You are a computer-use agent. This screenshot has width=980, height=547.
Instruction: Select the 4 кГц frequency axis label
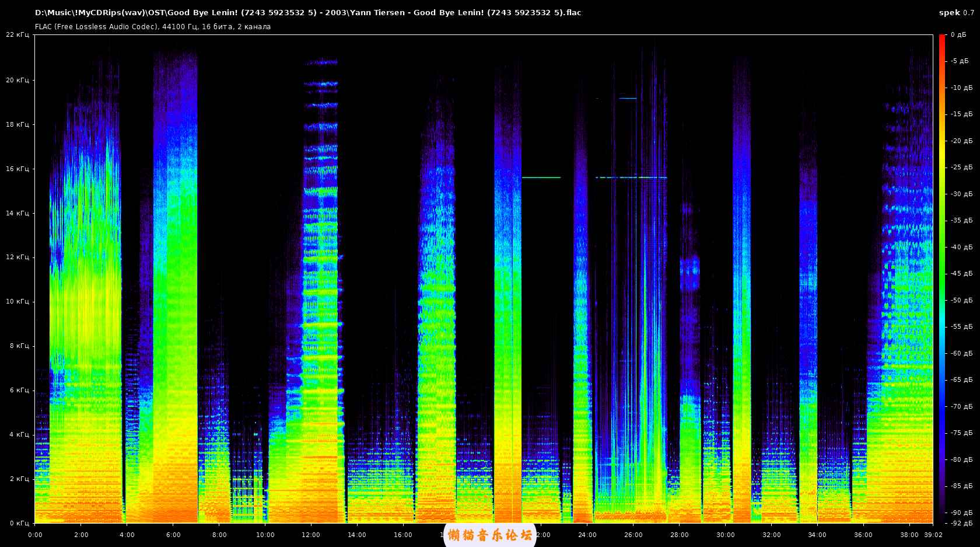(x=19, y=435)
